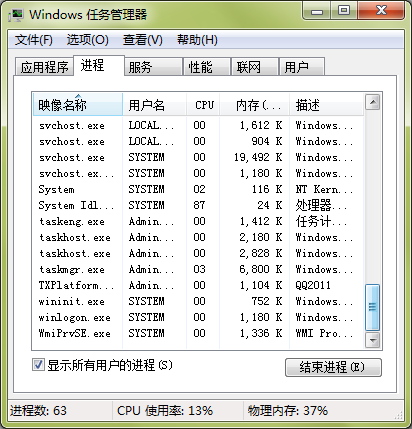The height and width of the screenshot is (429, 412).
Task: Maximize the Task Manager window
Action: [344, 11]
